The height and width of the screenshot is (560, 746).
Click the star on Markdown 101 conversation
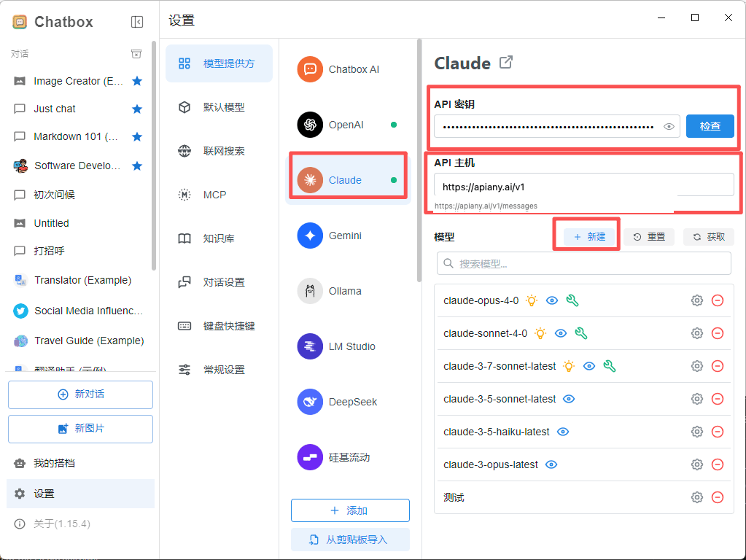pyautogui.click(x=137, y=137)
